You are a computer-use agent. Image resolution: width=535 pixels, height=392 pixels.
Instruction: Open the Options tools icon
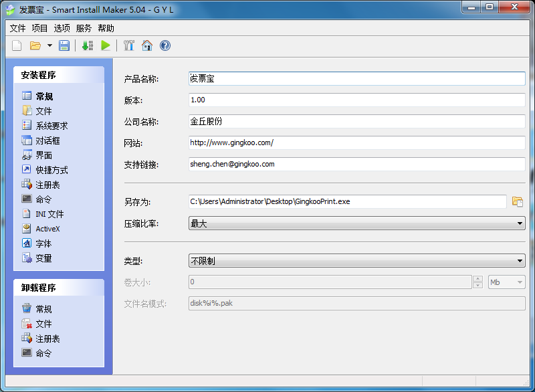128,45
